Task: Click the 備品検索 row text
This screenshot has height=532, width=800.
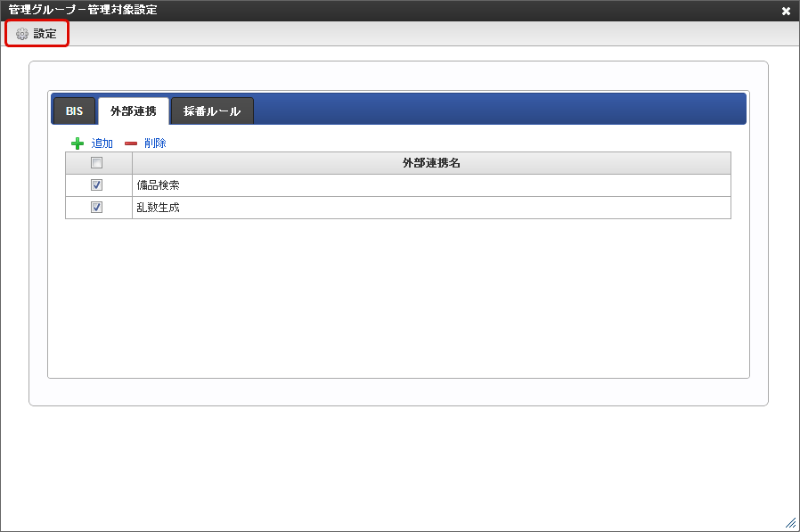Action: click(x=159, y=184)
